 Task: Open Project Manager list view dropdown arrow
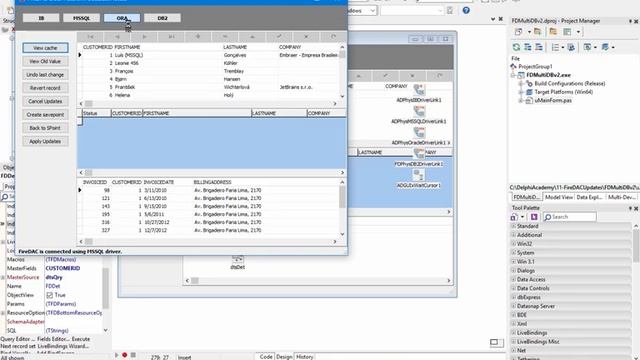563,48
